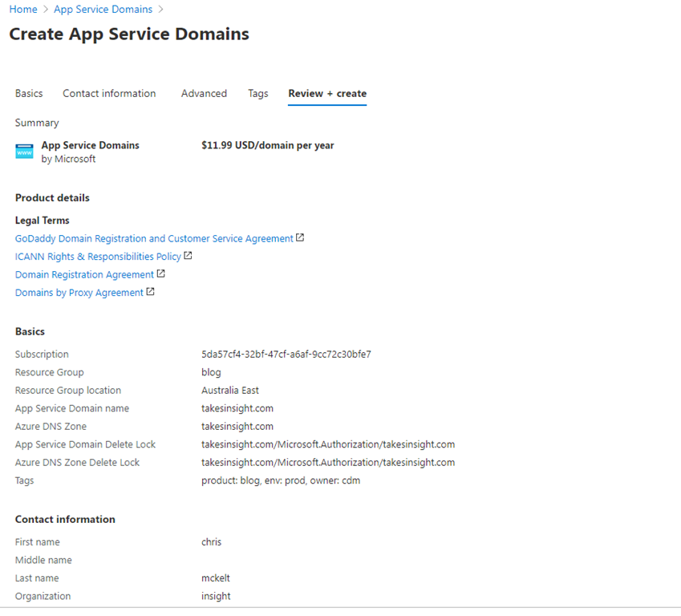
Task: Open external link icon beside Domain Registration Agreement
Action: click(160, 274)
